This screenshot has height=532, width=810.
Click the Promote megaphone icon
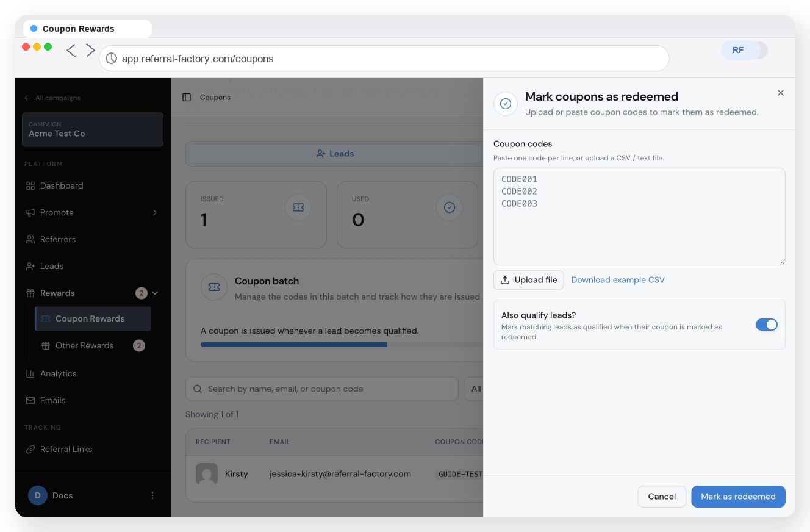[x=30, y=212]
